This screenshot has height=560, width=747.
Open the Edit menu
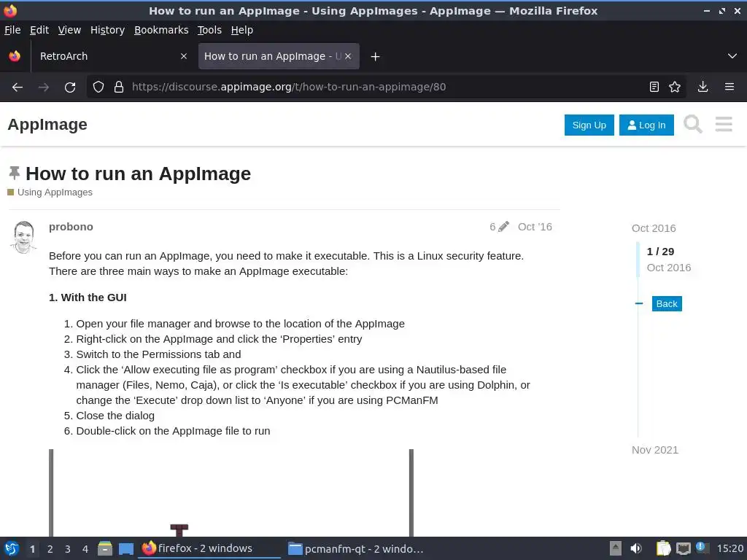[x=39, y=30]
